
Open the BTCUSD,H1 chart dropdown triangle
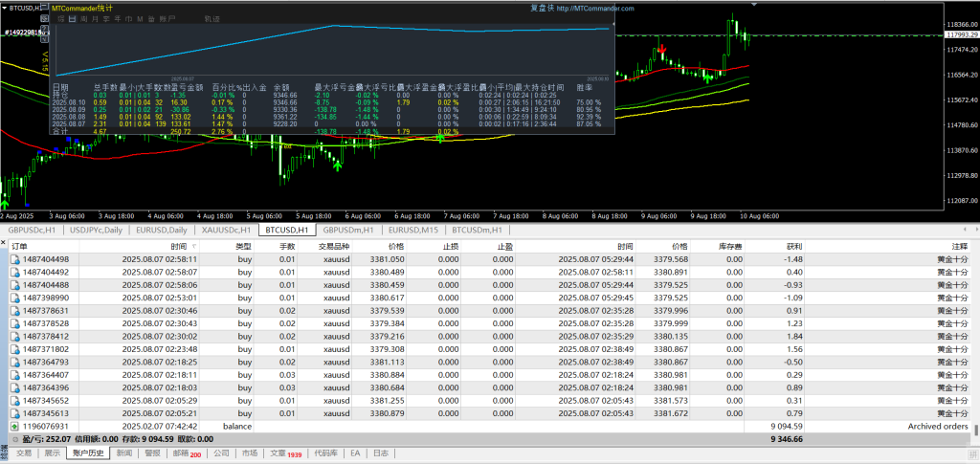[x=5, y=6]
